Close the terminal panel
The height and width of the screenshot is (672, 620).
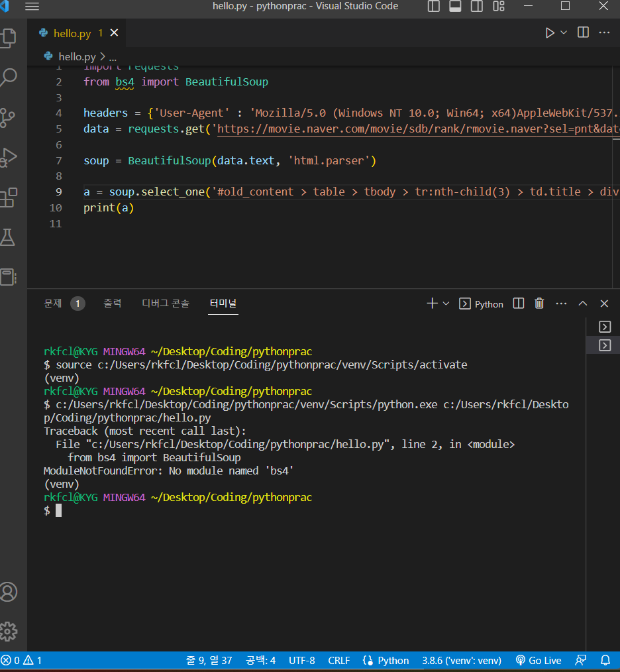point(604,304)
